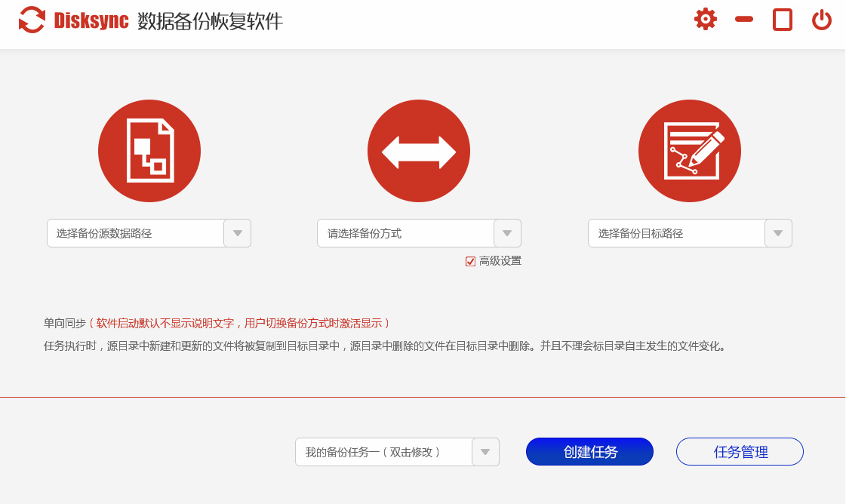Expand the 选择备份目标路径 dropdown arrow
Viewport: 846px width, 504px height.
click(778, 233)
